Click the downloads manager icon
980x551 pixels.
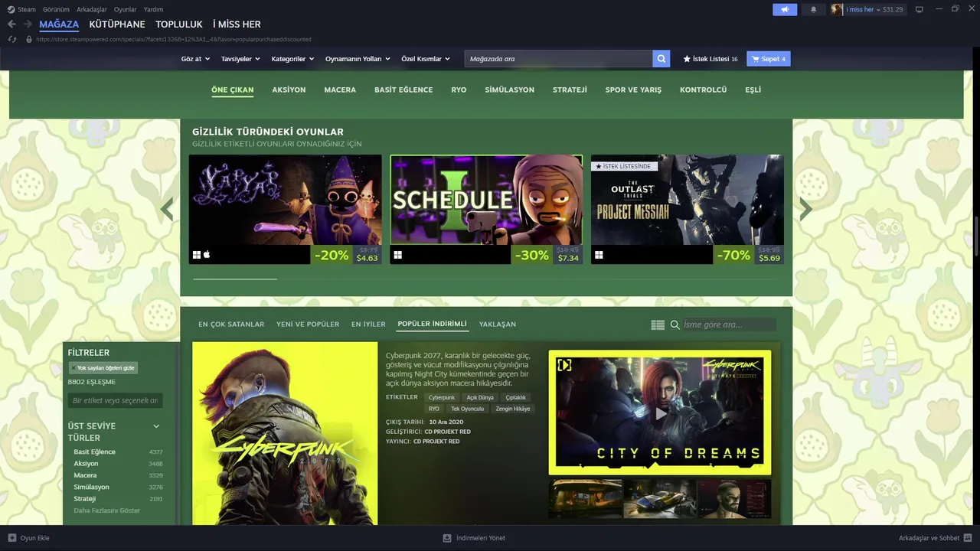pos(447,538)
